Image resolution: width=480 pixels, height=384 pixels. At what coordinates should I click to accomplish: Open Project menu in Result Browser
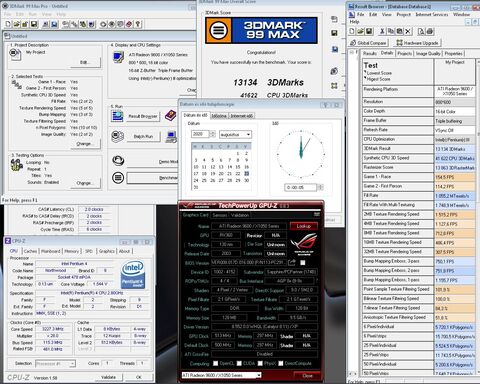(403, 15)
